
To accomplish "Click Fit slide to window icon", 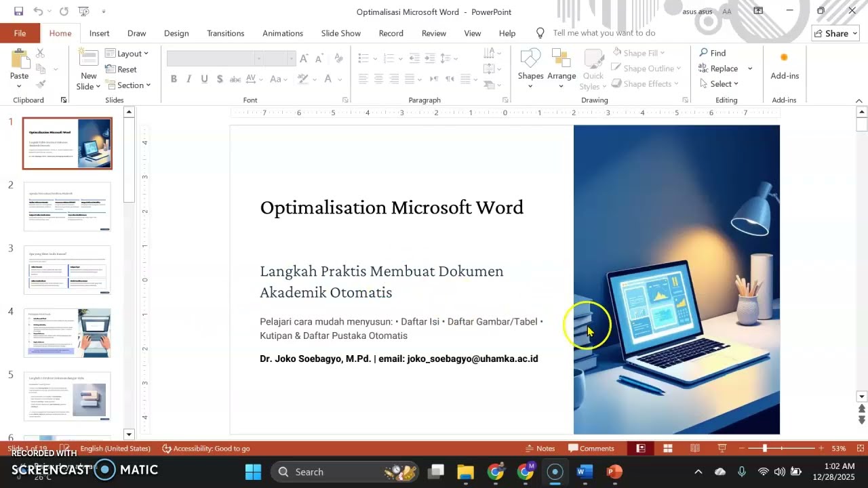I will [861, 448].
